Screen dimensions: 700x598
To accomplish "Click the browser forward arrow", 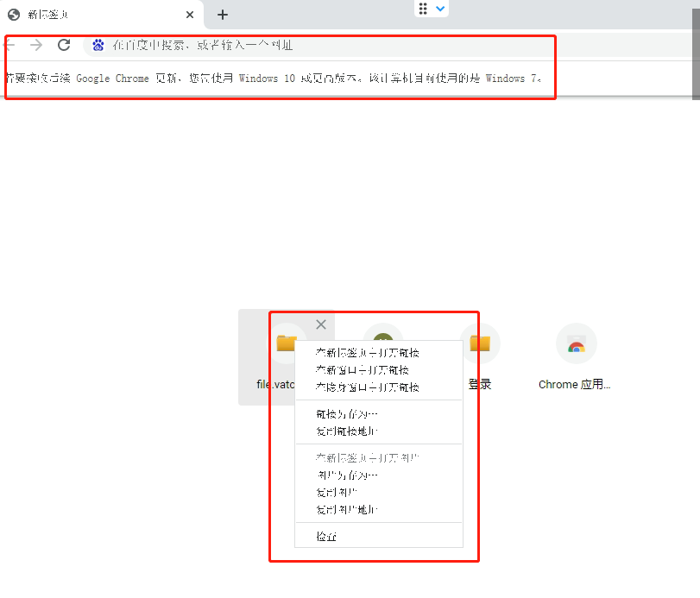I will [x=34, y=44].
